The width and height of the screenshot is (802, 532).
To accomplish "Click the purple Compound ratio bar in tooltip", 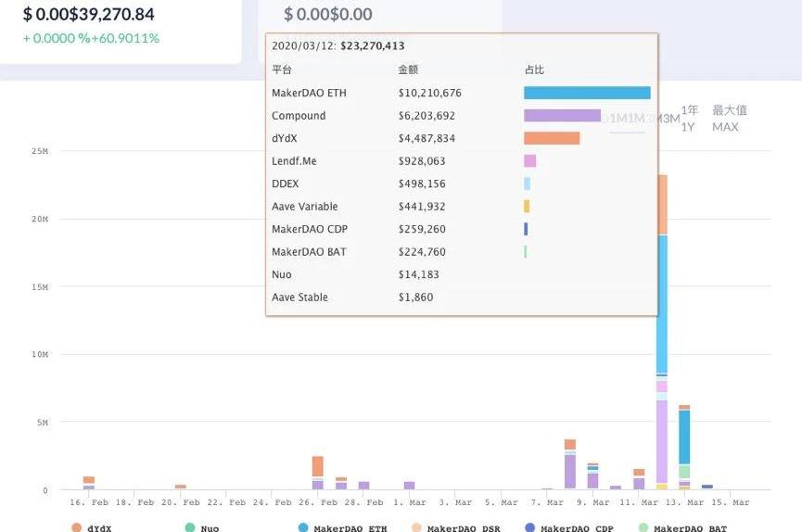I will pyautogui.click(x=562, y=116).
